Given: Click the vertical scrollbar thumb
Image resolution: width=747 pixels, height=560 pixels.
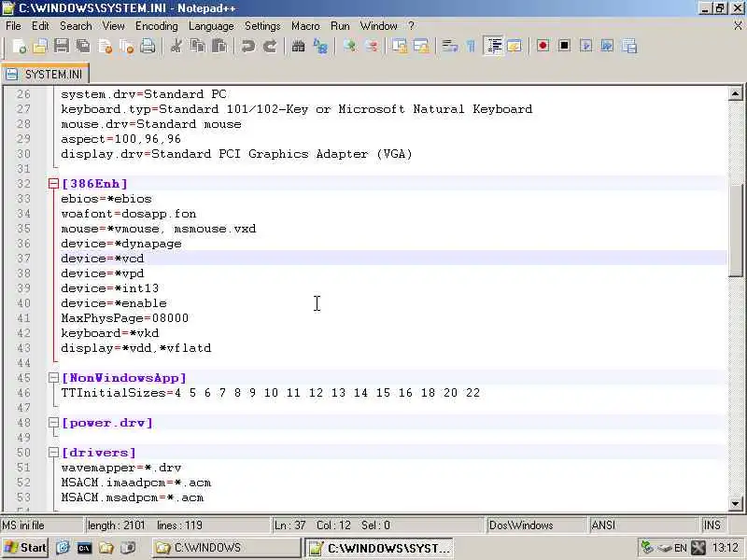Looking at the screenshot, I should click(735, 230).
